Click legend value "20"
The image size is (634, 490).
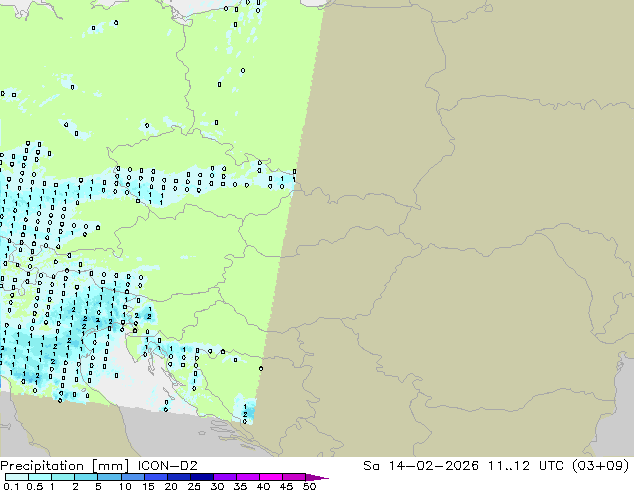pos(171,486)
